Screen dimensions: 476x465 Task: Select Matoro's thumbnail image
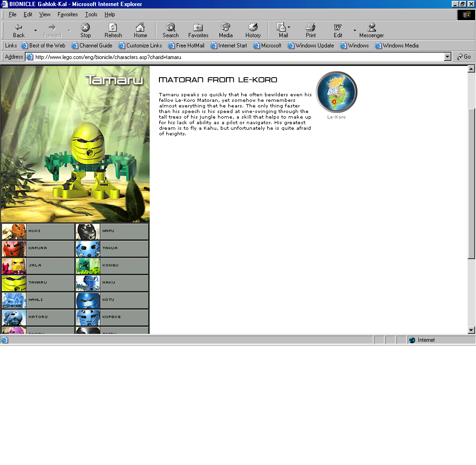(x=14, y=318)
